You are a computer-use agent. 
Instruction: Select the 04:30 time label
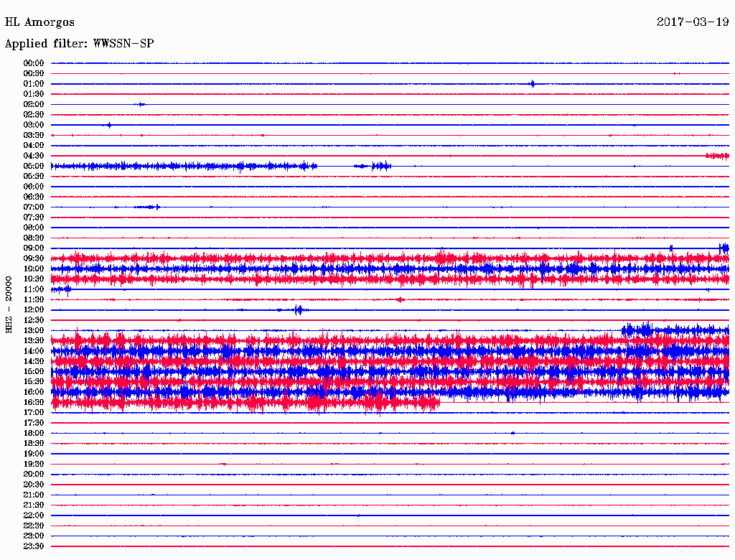coord(34,156)
